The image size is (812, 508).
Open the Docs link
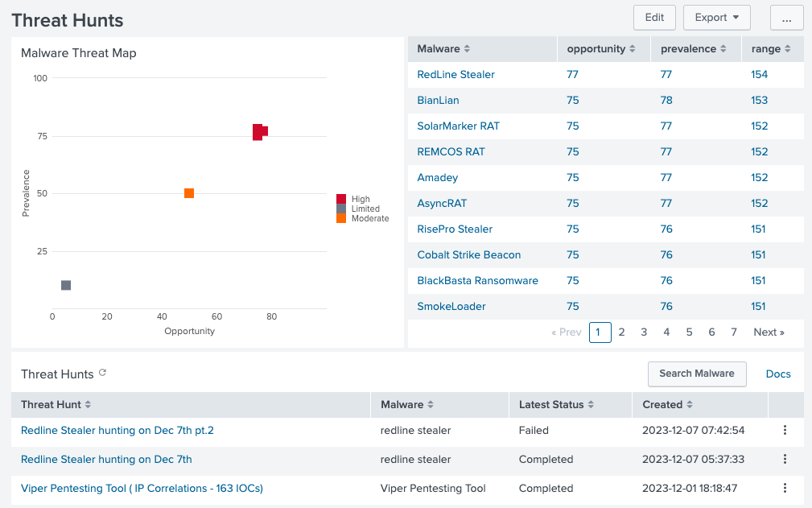[x=778, y=374]
